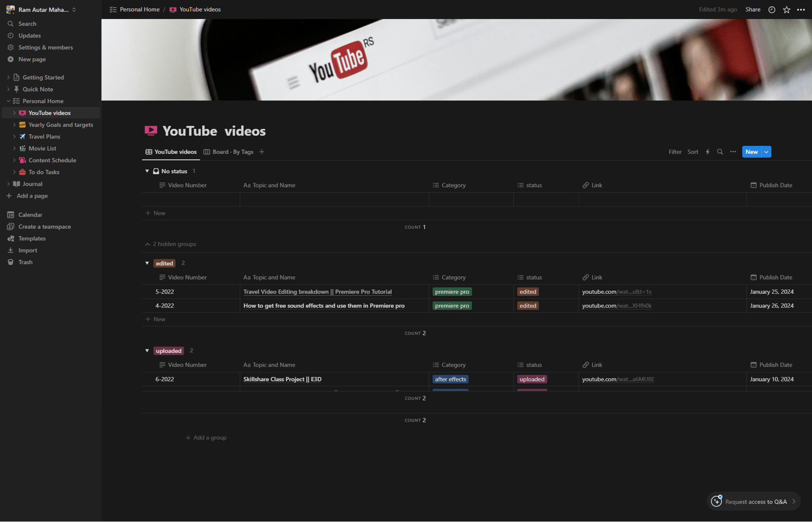Search within the database view
The height and width of the screenshot is (522, 812).
tap(720, 152)
